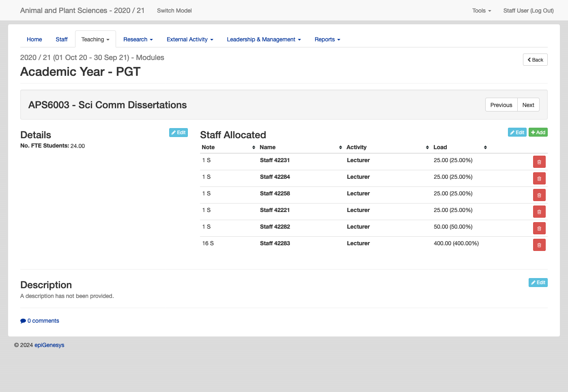Open the Research dropdown menu
This screenshot has width=568, height=392.
click(138, 39)
